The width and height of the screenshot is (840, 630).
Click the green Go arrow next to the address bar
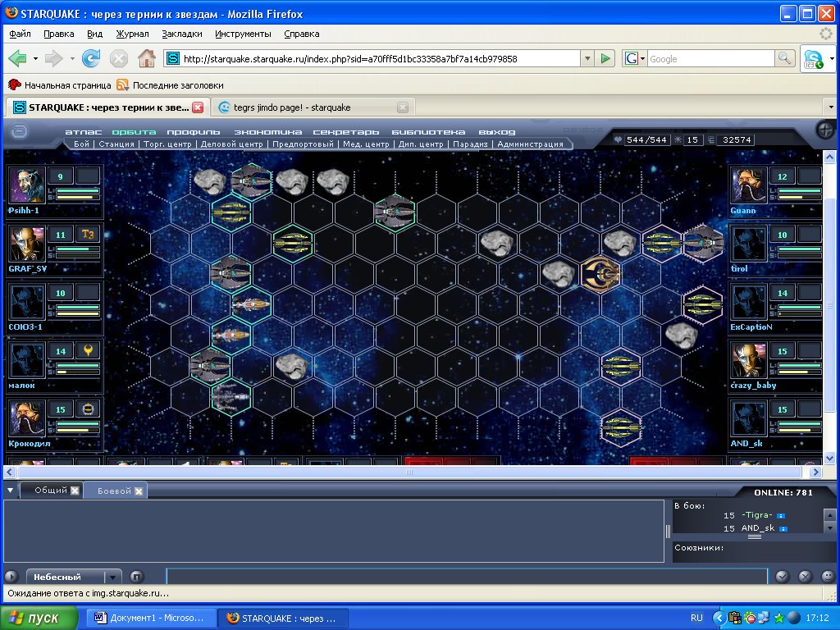pos(605,58)
